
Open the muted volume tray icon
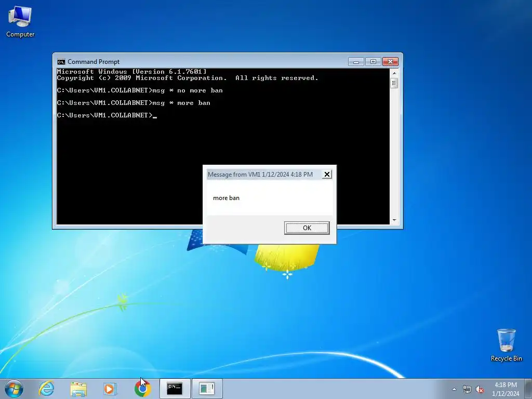tap(480, 389)
